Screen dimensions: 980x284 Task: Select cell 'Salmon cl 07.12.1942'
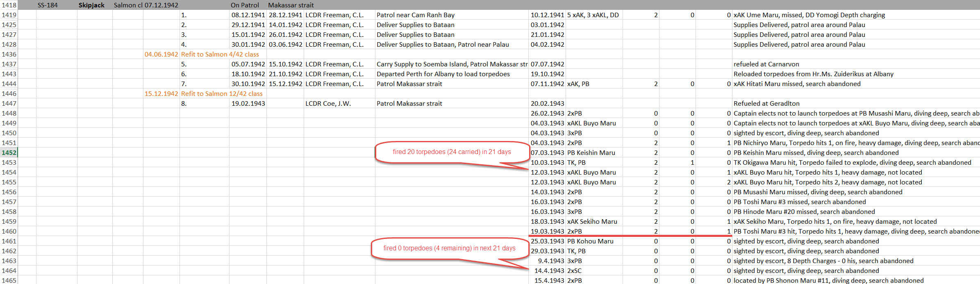tap(146, 5)
